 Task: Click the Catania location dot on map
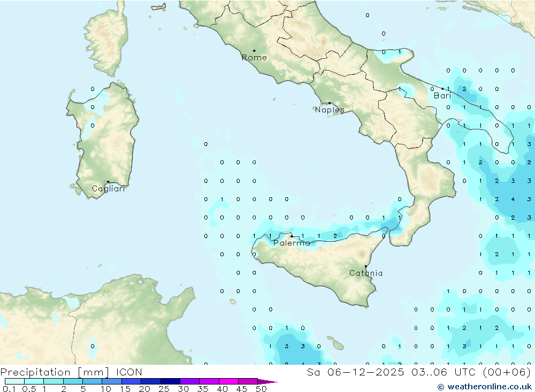click(x=366, y=266)
